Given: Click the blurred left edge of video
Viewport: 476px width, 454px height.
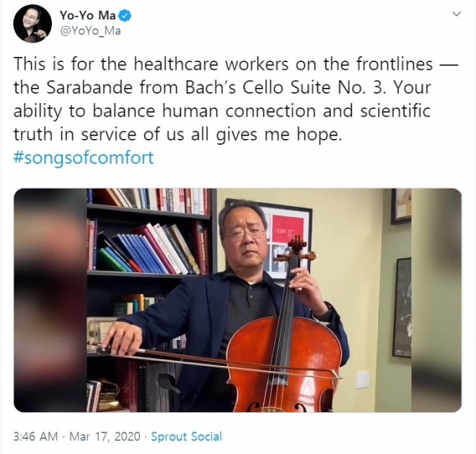Looking at the screenshot, I should tap(50, 301).
